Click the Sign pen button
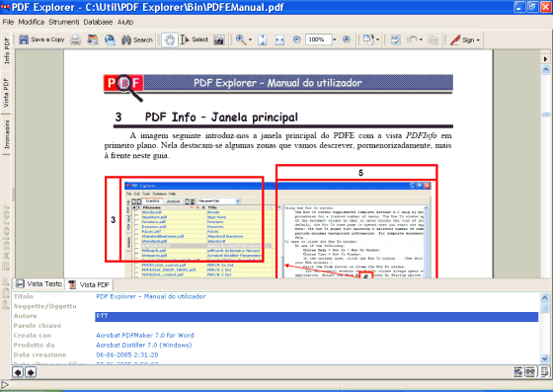553x392 pixels. pos(462,39)
